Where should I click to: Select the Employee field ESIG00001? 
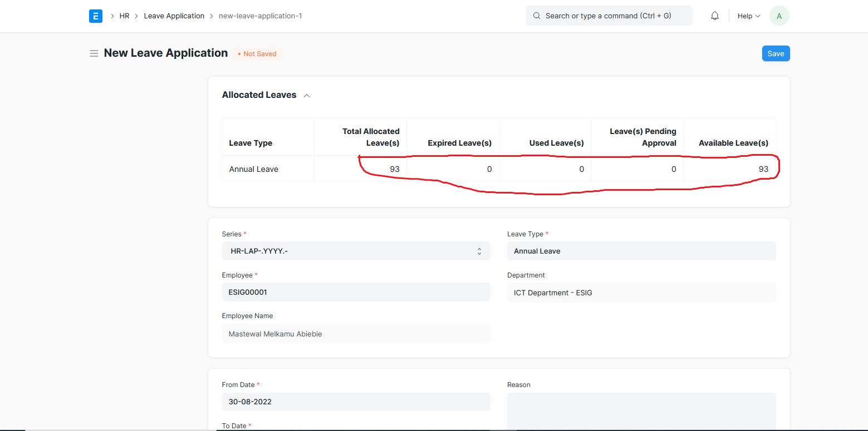[x=356, y=292]
